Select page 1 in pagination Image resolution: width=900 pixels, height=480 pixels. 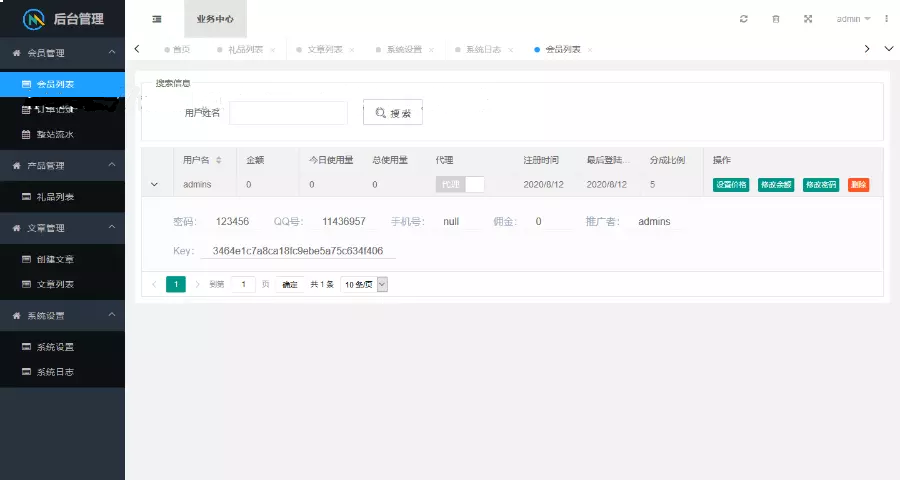[176, 284]
